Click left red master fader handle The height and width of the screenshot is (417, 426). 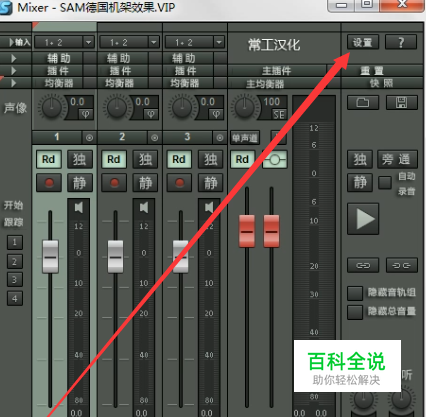(x=247, y=231)
